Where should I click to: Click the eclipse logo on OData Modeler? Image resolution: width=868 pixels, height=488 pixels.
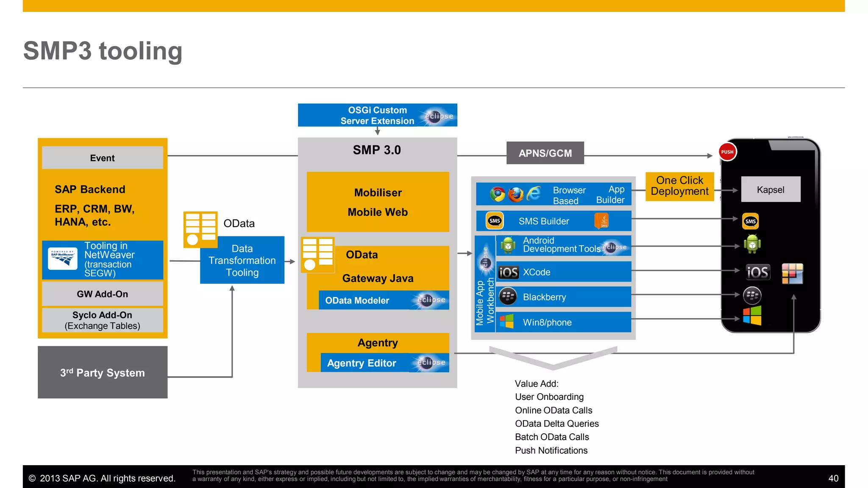(x=431, y=300)
